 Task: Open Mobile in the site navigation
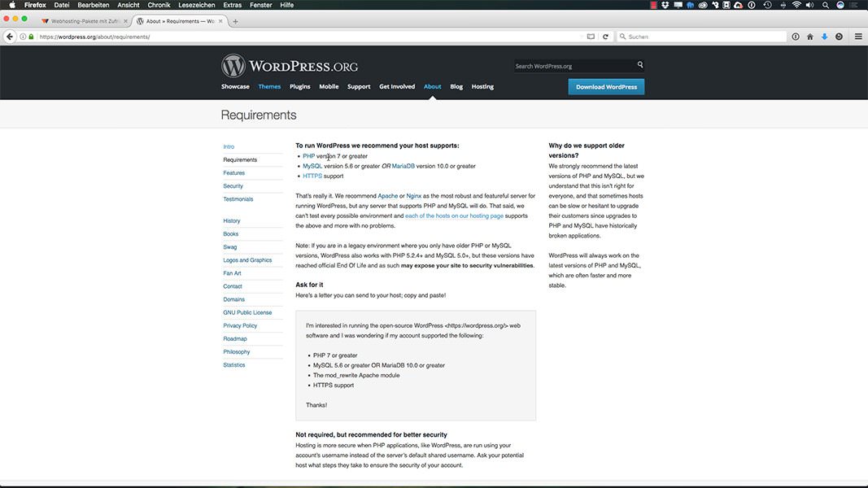(x=329, y=87)
